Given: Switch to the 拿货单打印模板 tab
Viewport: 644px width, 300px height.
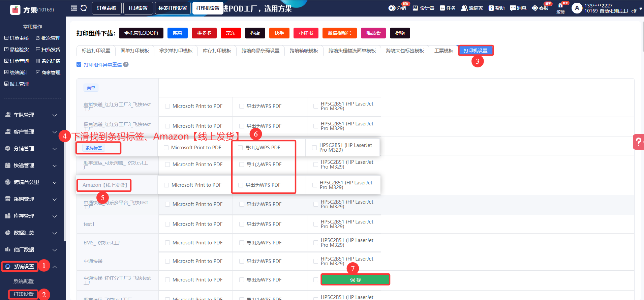Looking at the screenshot, I should point(176,51).
